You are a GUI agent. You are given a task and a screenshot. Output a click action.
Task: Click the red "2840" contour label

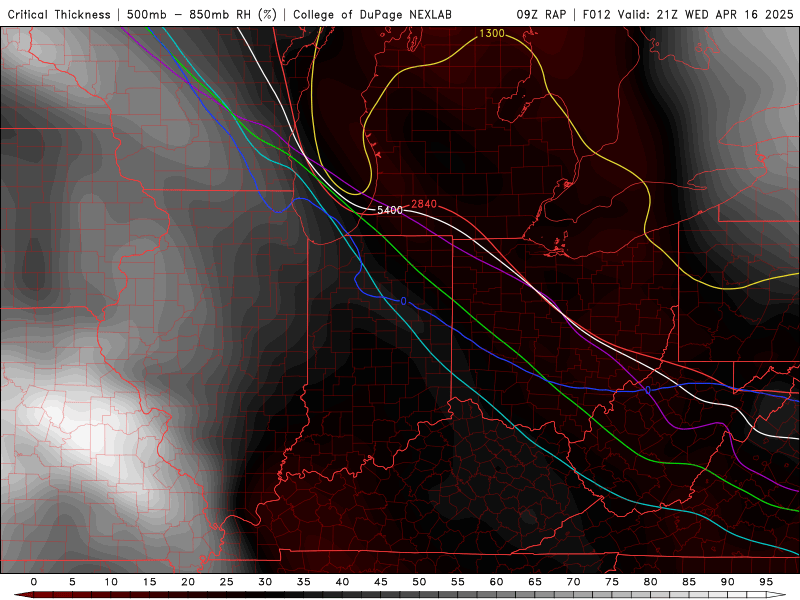424,204
